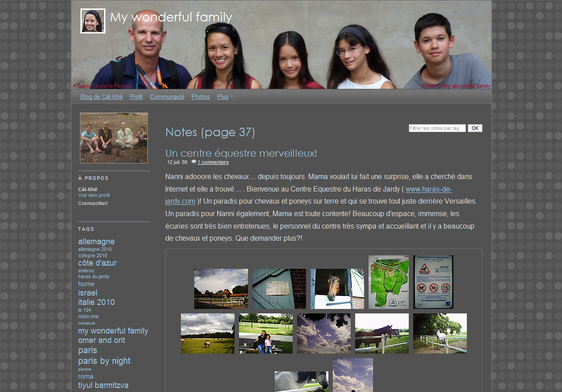This screenshot has width=562, height=392.
Task: Open the white horse by fence thumbnail
Action: pyautogui.click(x=440, y=334)
